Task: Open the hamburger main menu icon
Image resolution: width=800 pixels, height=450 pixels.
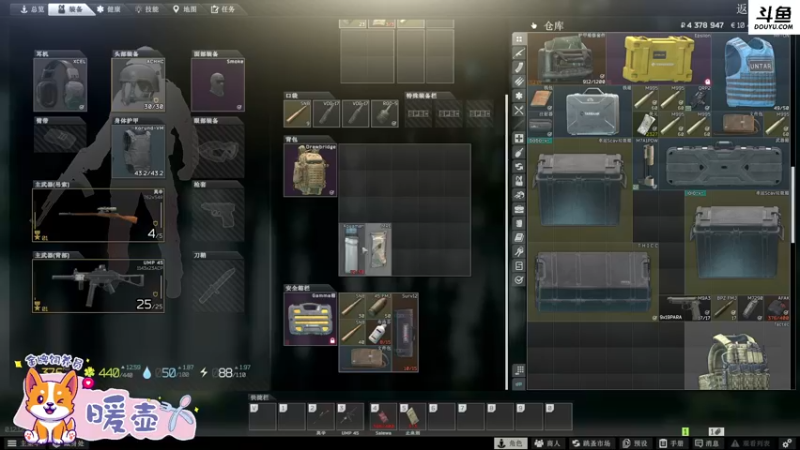Action: point(11,443)
